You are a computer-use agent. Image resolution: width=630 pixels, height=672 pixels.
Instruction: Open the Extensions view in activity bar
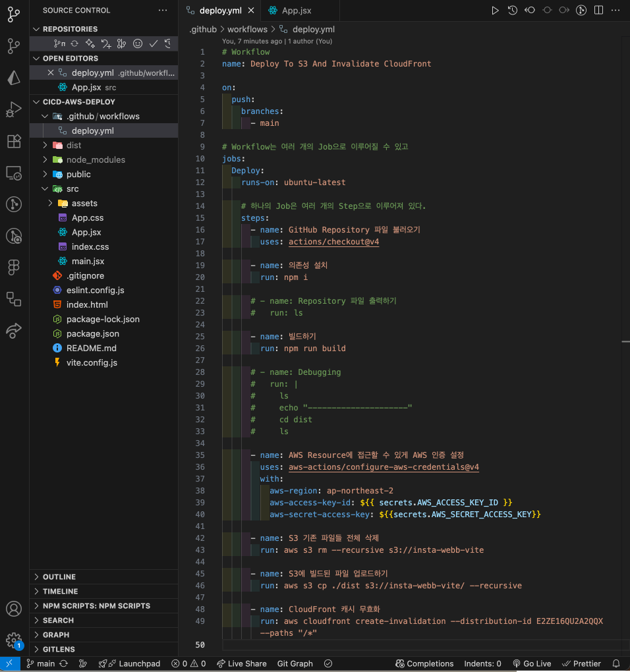[14, 141]
